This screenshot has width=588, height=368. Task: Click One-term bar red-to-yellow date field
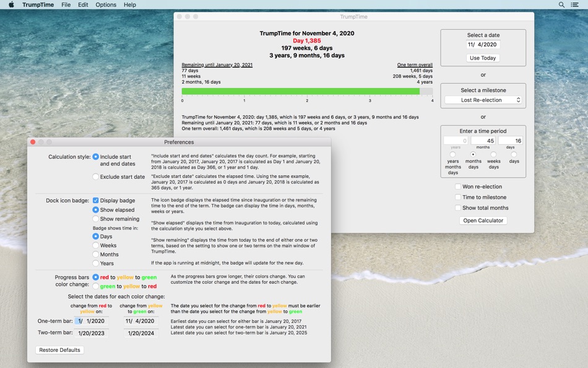click(92, 321)
